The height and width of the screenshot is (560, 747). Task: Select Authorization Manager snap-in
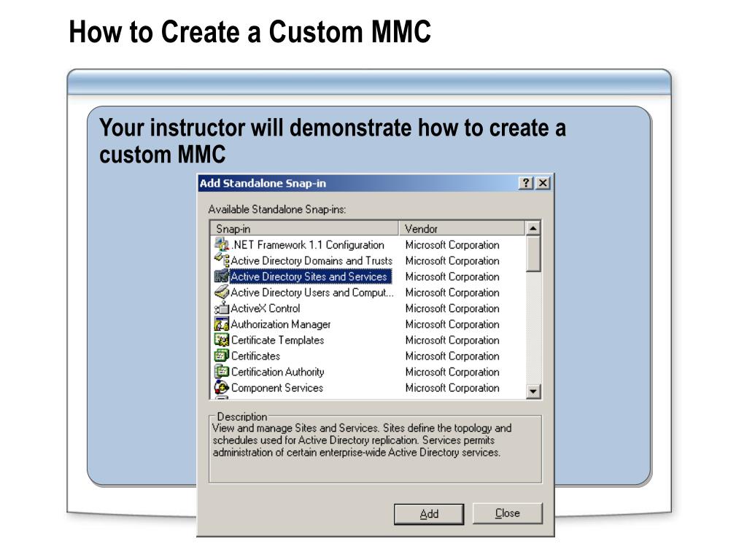(281, 324)
